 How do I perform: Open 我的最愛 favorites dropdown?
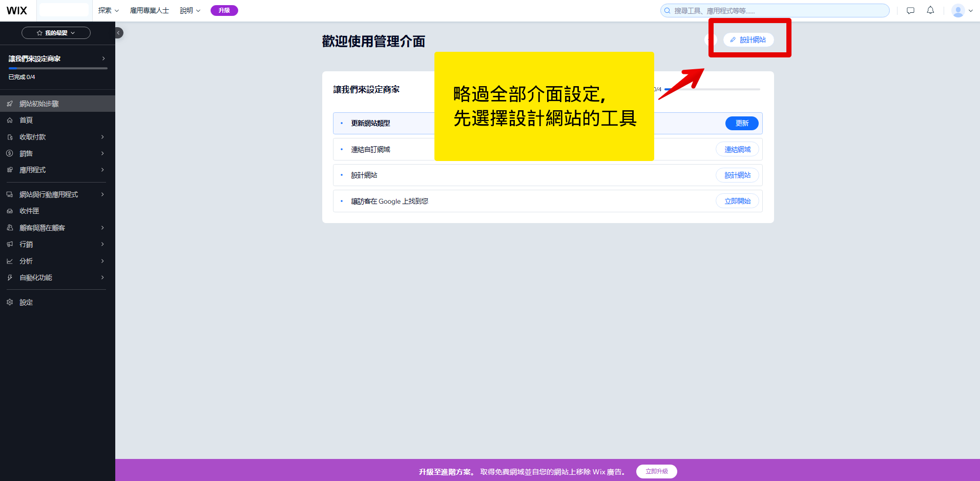click(x=56, y=33)
